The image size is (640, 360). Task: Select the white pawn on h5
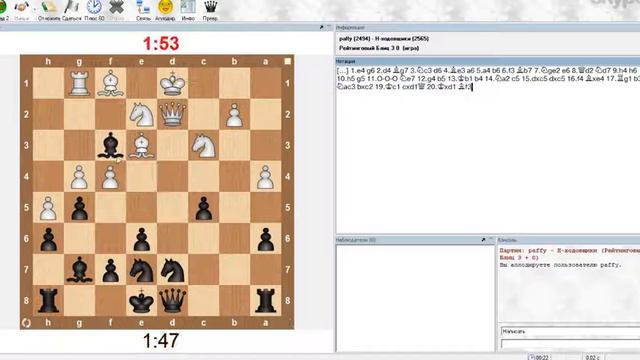click(x=48, y=207)
